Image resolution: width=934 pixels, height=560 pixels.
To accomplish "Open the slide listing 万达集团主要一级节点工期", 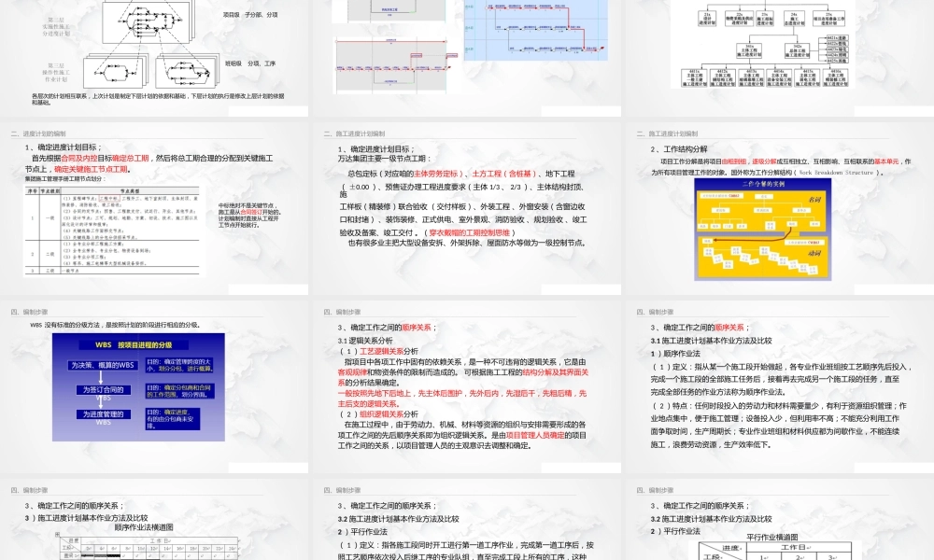I will point(468,209).
